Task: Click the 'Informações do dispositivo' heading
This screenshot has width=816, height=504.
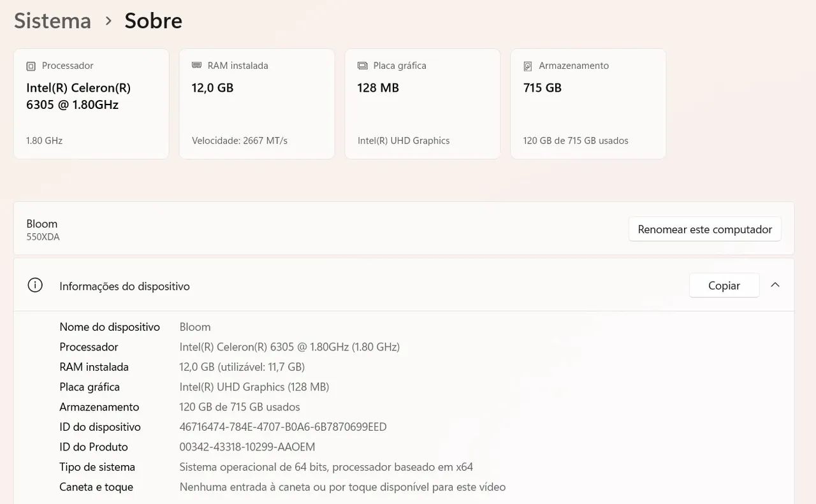Action: (124, 287)
